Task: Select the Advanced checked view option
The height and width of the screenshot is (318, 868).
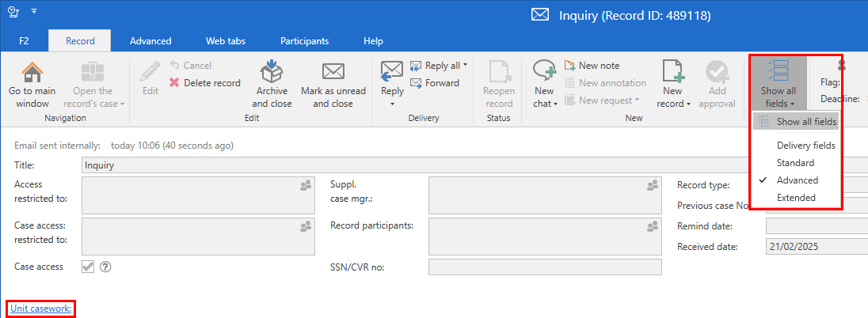Action: (x=797, y=180)
